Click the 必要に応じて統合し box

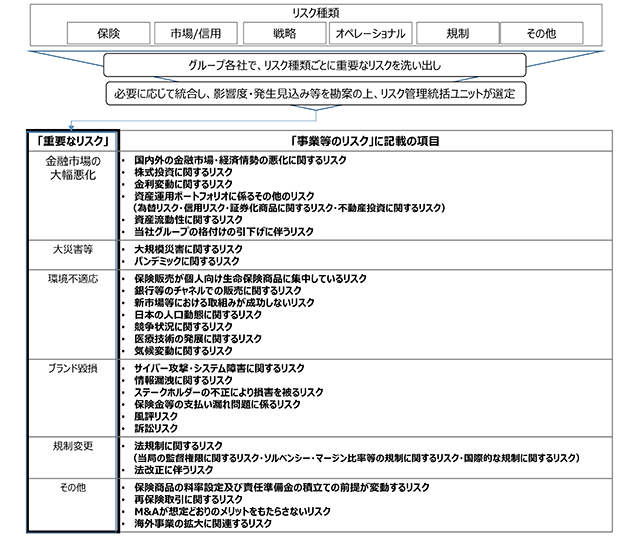(x=316, y=93)
